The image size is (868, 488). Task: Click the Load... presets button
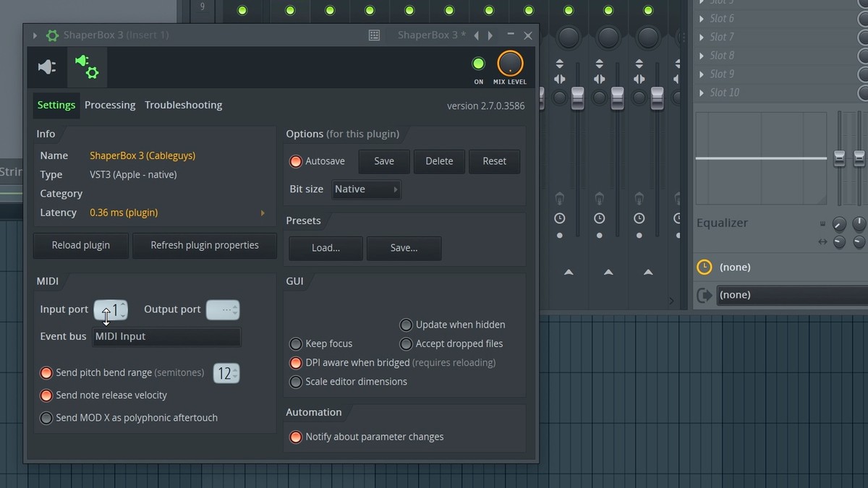point(325,248)
